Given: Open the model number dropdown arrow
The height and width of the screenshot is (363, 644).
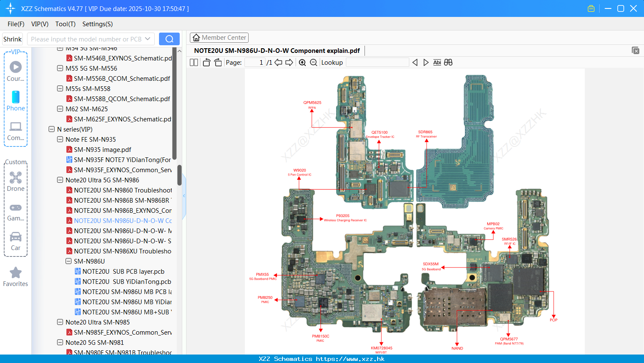Looking at the screenshot, I should (148, 39).
